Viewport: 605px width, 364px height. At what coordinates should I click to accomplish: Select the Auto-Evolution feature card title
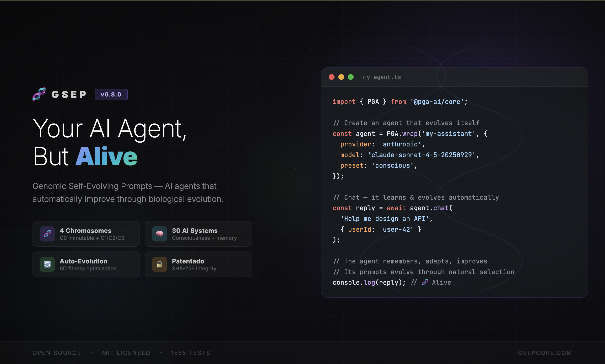tap(83, 261)
